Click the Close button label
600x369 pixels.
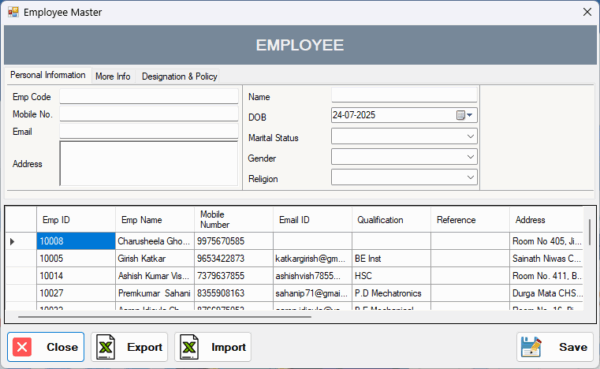point(62,347)
